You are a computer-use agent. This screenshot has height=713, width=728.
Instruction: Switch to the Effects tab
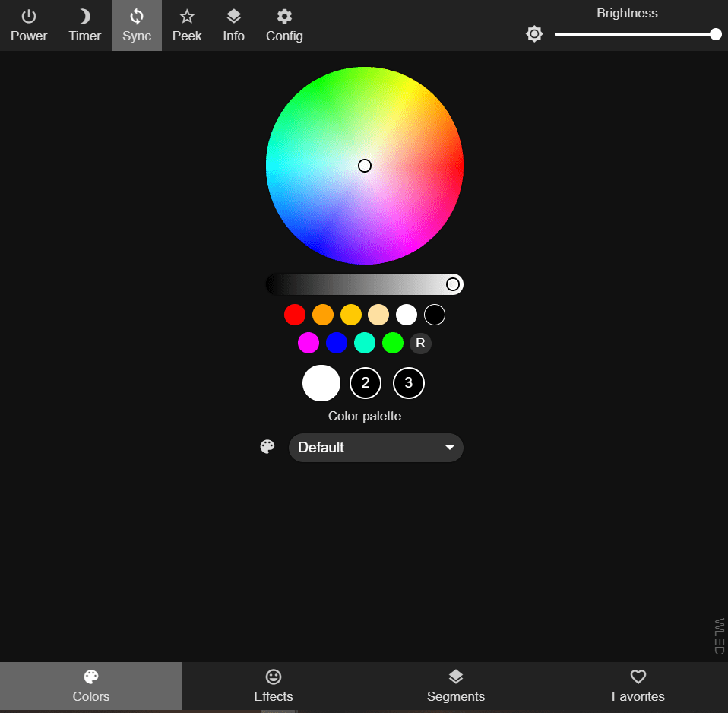274,686
